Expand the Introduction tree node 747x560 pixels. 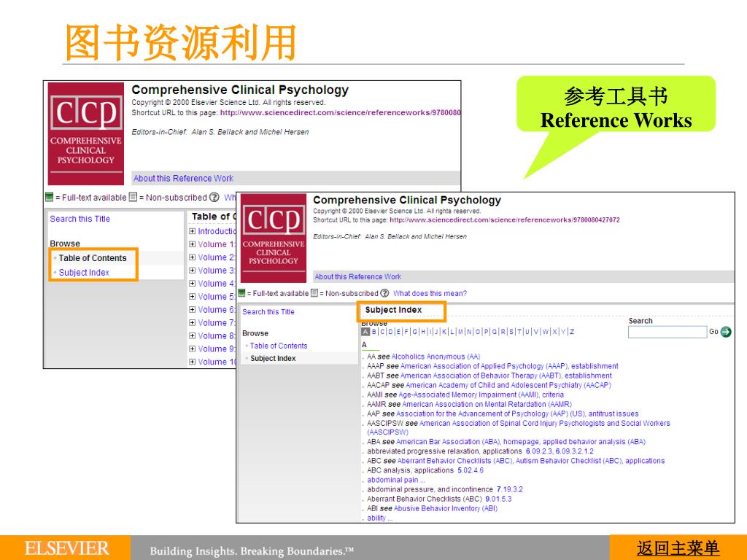pos(192,231)
